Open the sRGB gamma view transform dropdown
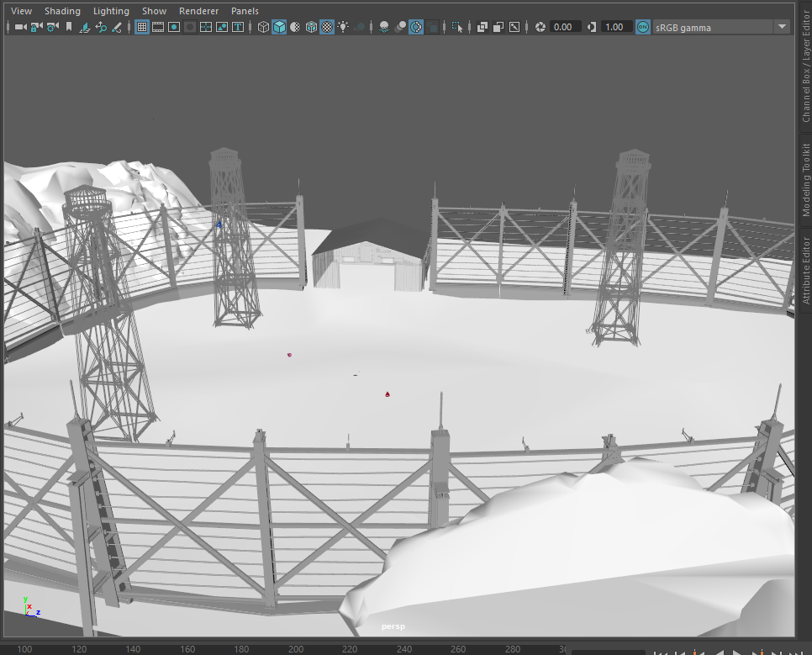 coord(721,27)
